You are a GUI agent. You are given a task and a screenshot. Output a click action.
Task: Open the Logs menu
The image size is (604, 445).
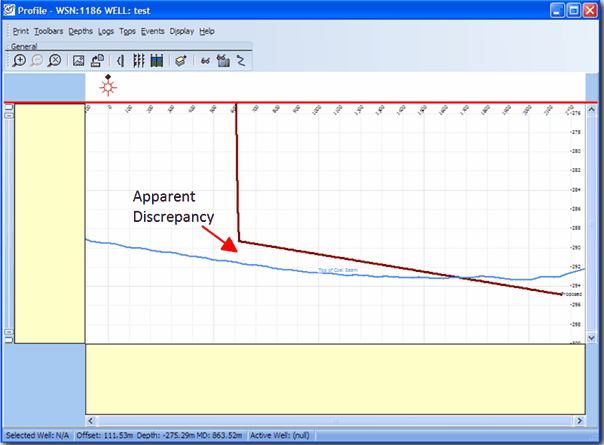106,31
